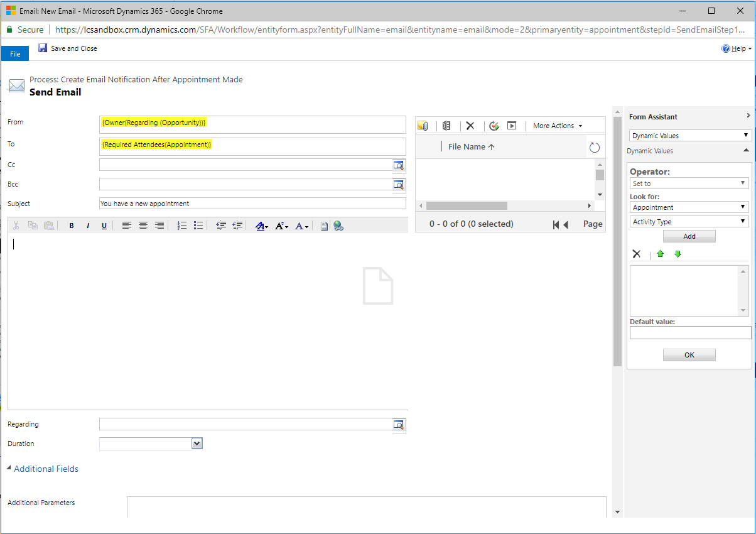Image resolution: width=756 pixels, height=534 pixels.
Task: Click the Delete attachment X icon
Action: (x=471, y=126)
